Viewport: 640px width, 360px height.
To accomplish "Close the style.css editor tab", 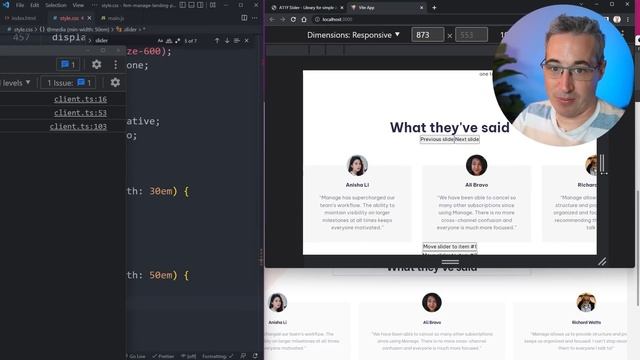I will (89, 18).
